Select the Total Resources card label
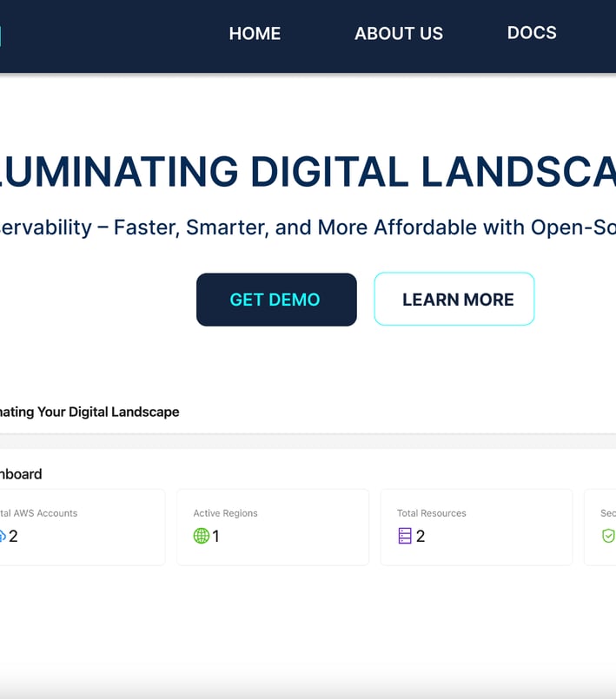The height and width of the screenshot is (699, 616). (431, 513)
